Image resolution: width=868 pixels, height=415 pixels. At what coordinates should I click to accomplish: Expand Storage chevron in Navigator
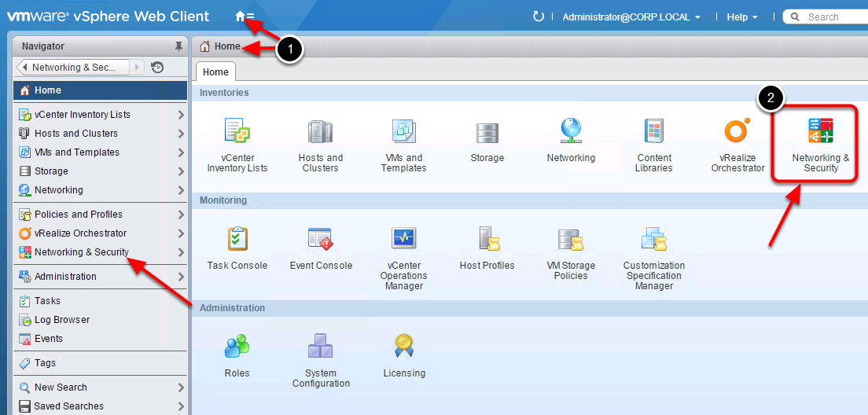coord(181,171)
